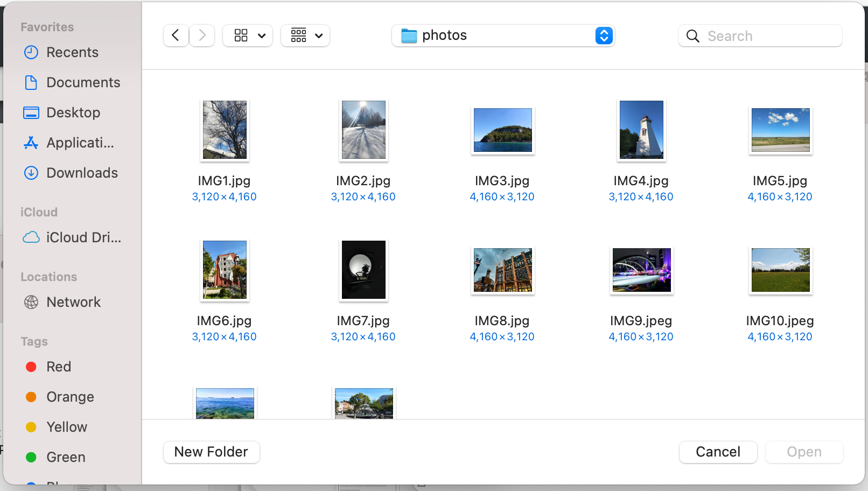Filter by the Red tag label
The height and width of the screenshot is (491, 868).
(x=59, y=367)
